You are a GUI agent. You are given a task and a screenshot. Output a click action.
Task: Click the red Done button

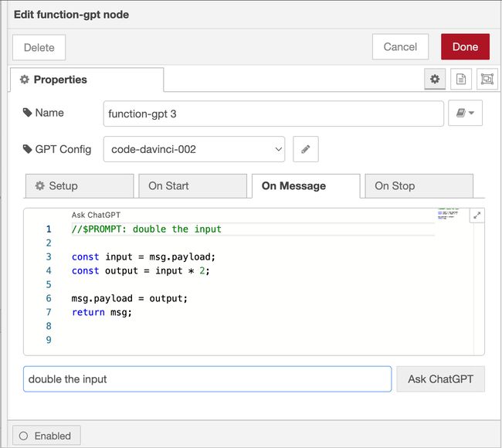click(465, 47)
